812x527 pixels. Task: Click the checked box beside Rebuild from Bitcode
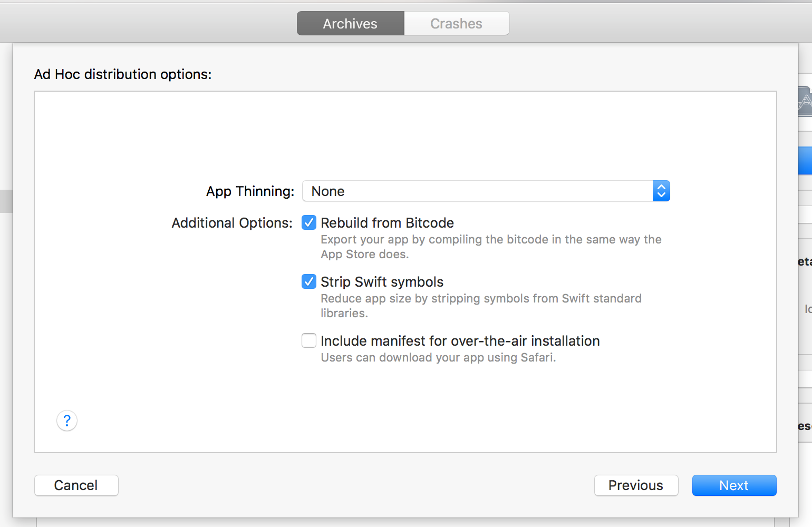309,222
